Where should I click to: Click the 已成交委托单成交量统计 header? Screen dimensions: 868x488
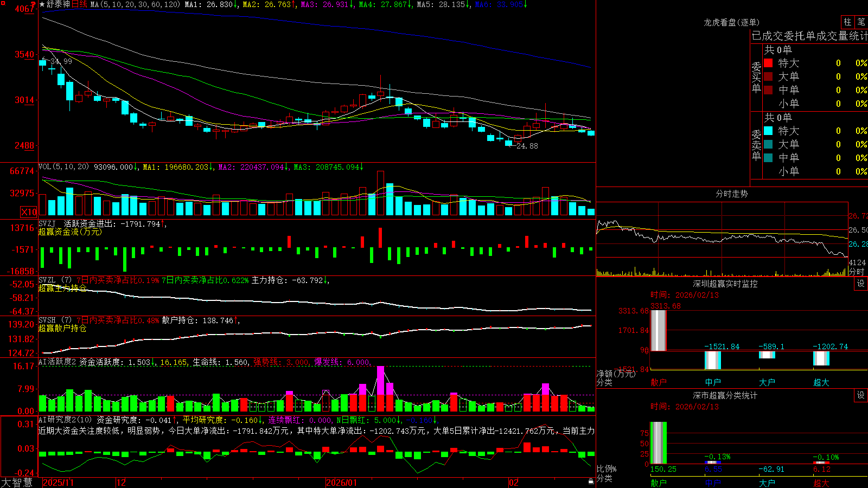[x=809, y=36]
